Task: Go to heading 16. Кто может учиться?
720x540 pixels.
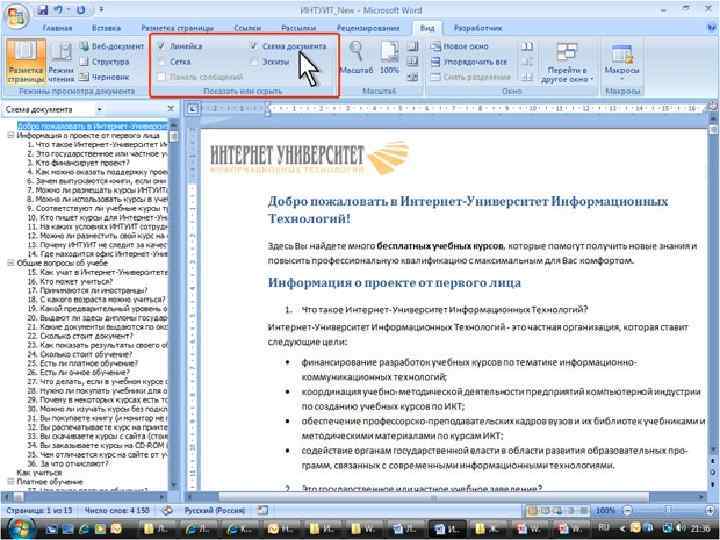Action: click(x=70, y=281)
